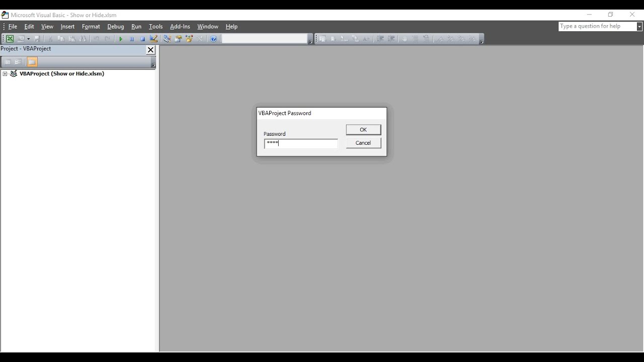Screen dimensions: 644x362
Task: Click the Comment Block icon
Action: tap(415, 39)
